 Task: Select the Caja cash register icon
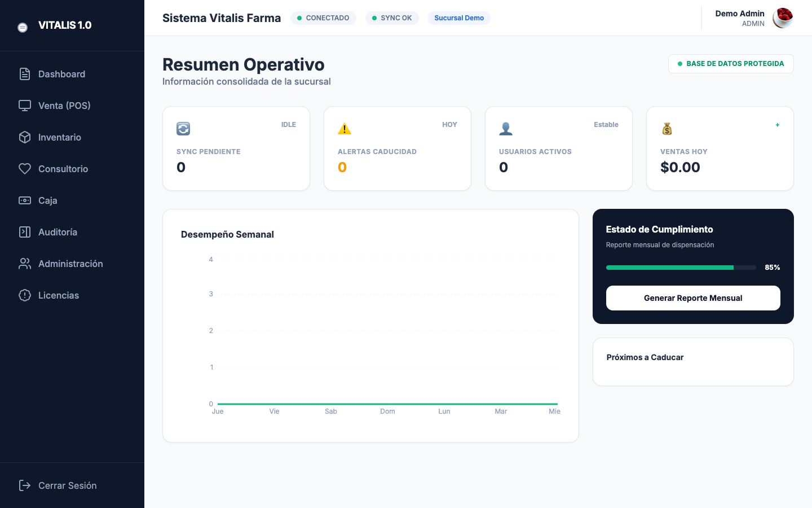tap(24, 200)
